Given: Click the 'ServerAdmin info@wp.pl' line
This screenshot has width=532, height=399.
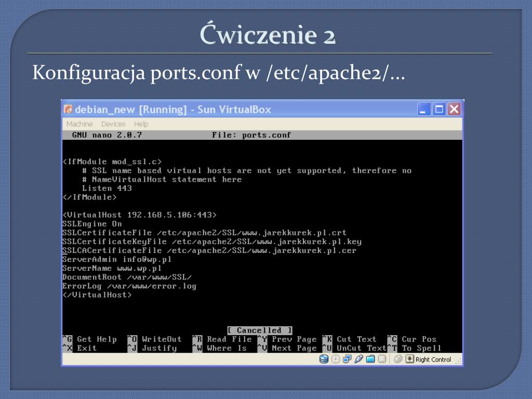Looking at the screenshot, I should 117,260.
